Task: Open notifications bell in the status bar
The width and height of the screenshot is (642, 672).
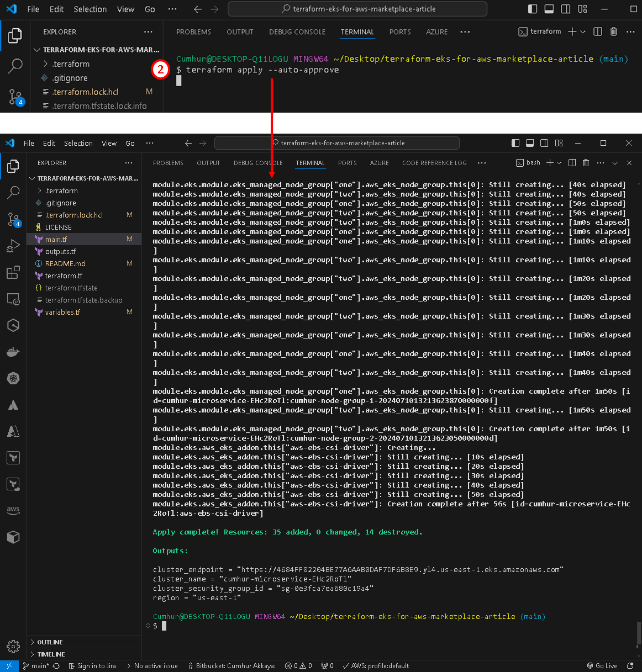Action: coord(630,666)
